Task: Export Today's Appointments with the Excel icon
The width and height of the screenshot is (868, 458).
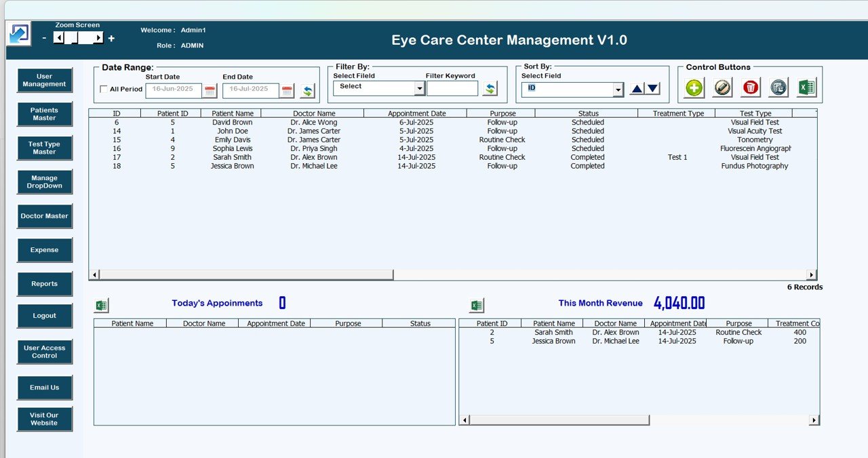Action: point(101,305)
